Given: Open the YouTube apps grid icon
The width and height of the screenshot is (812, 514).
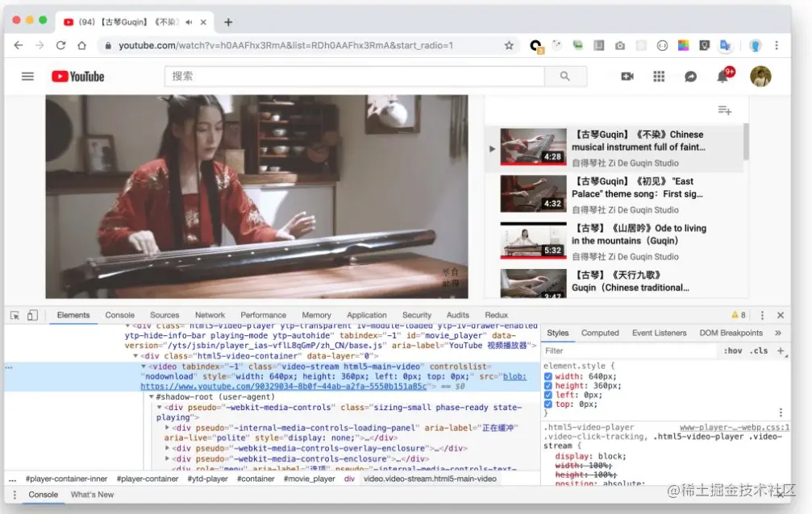Looking at the screenshot, I should click(659, 77).
